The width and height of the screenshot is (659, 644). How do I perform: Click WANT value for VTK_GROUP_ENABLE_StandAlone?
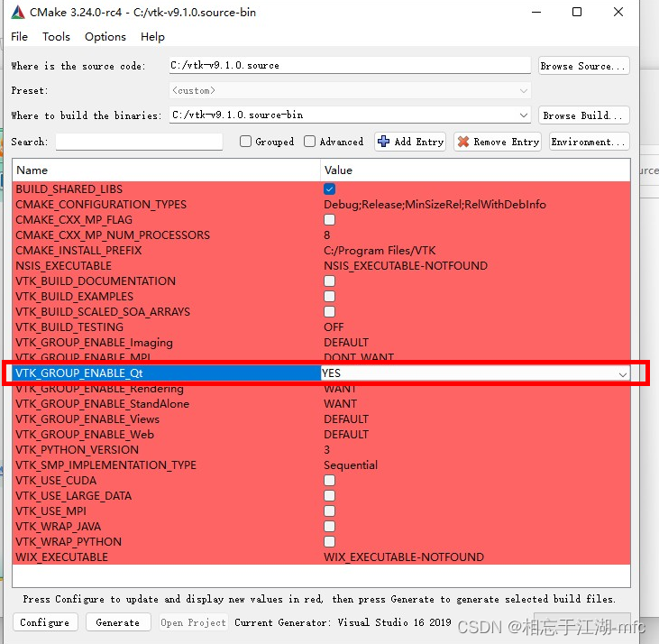coord(341,404)
